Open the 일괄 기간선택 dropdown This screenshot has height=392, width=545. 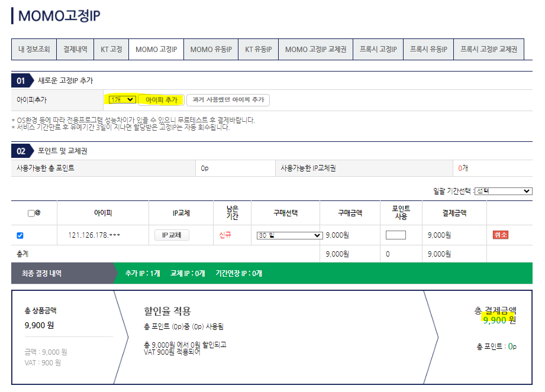point(503,191)
